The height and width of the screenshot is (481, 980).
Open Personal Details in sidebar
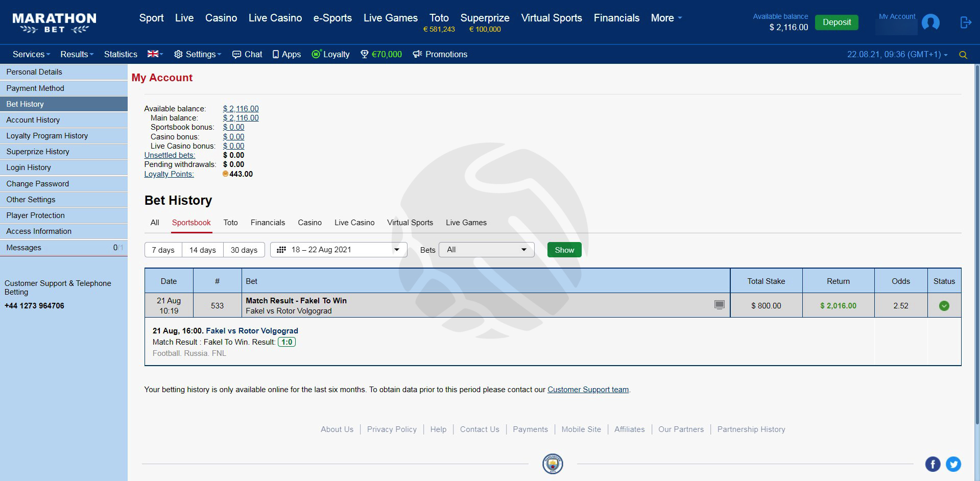pos(64,72)
